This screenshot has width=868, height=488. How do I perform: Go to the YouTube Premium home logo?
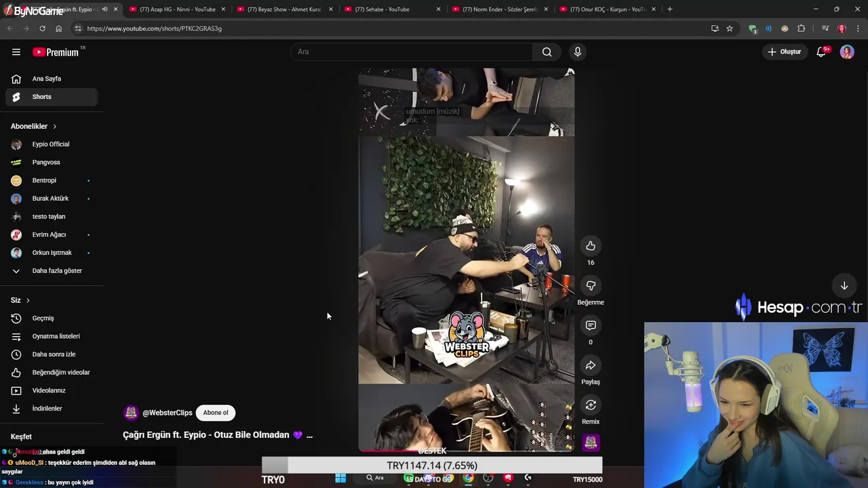point(56,52)
